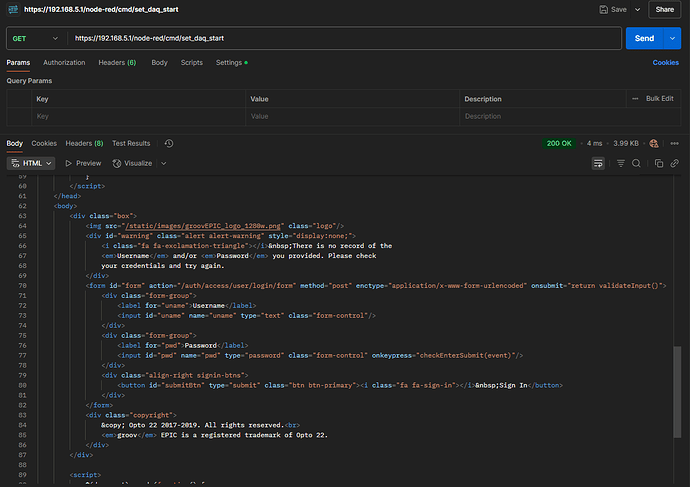
Task: Open the Save options dropdown arrow
Action: (637, 9)
